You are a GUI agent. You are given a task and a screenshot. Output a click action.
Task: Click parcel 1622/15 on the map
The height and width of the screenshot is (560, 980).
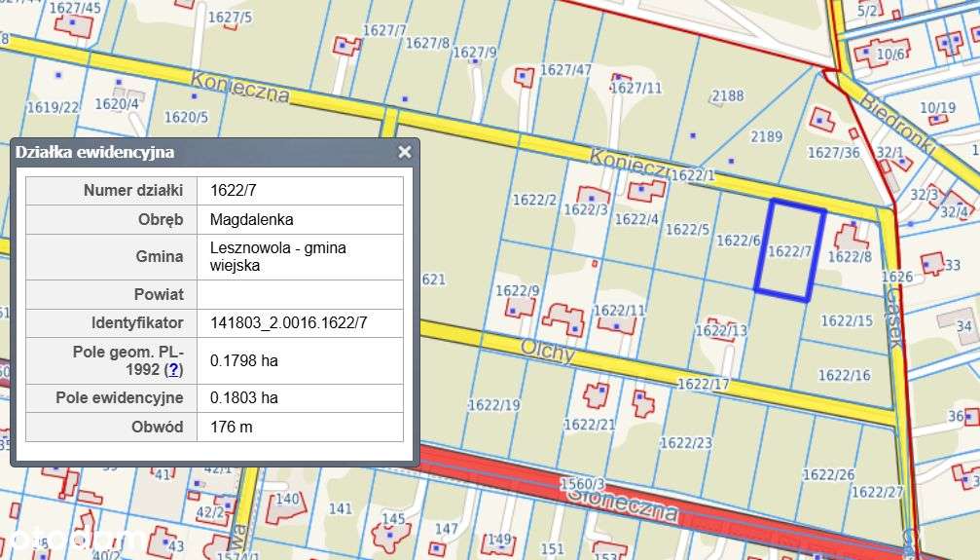[847, 320]
